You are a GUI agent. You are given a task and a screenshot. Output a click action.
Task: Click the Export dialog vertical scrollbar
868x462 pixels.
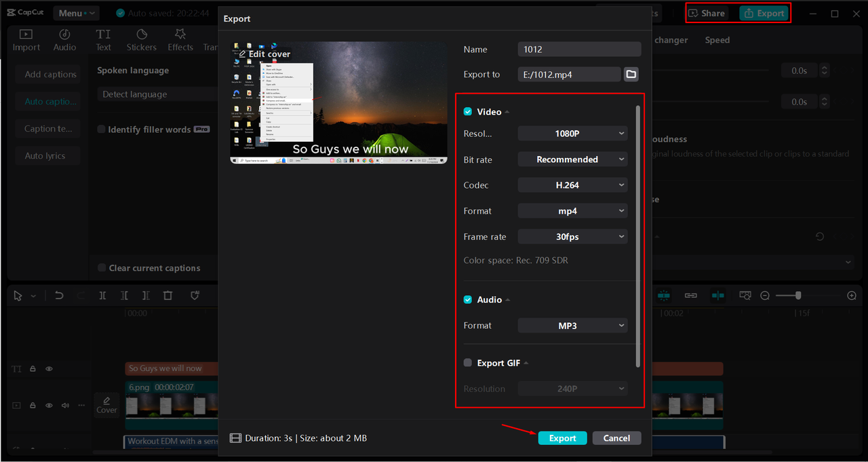(x=637, y=236)
